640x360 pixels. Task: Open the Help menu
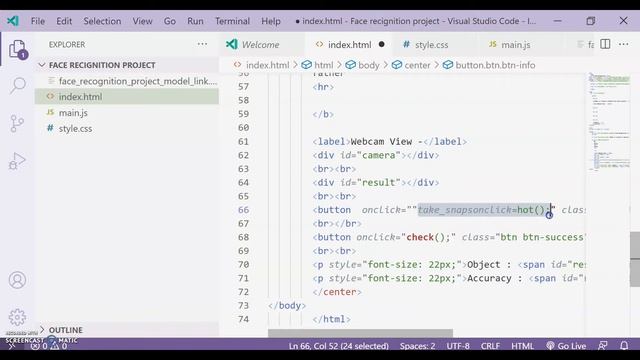[x=271, y=21]
